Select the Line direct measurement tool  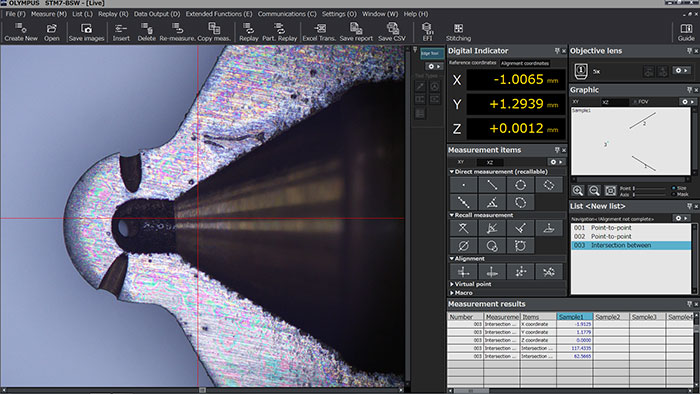(x=492, y=185)
